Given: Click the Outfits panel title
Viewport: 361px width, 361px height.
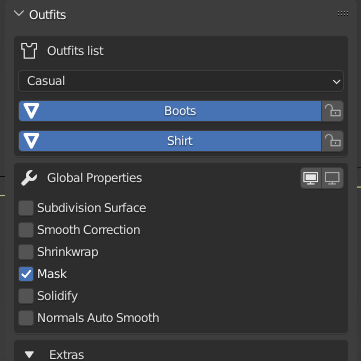Looking at the screenshot, I should (x=48, y=15).
